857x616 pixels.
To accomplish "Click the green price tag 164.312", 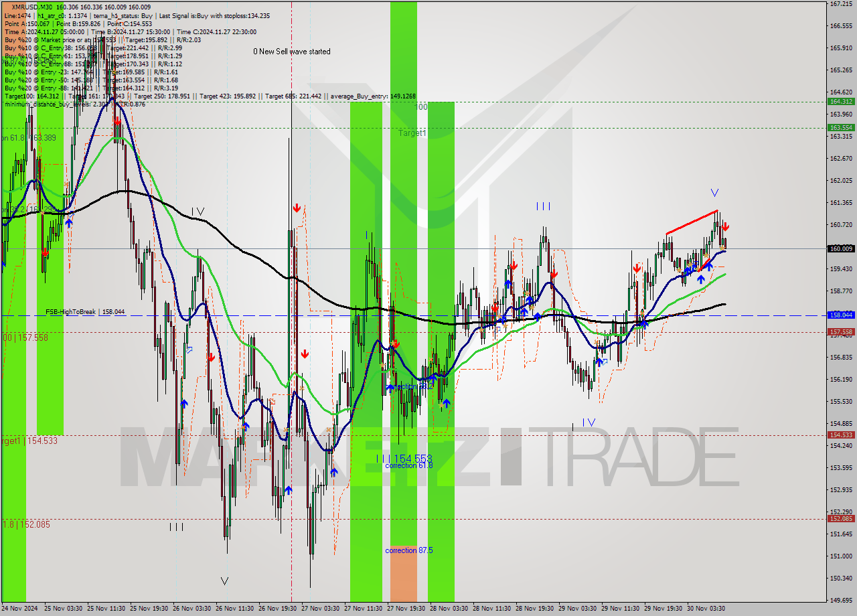I will tap(841, 102).
